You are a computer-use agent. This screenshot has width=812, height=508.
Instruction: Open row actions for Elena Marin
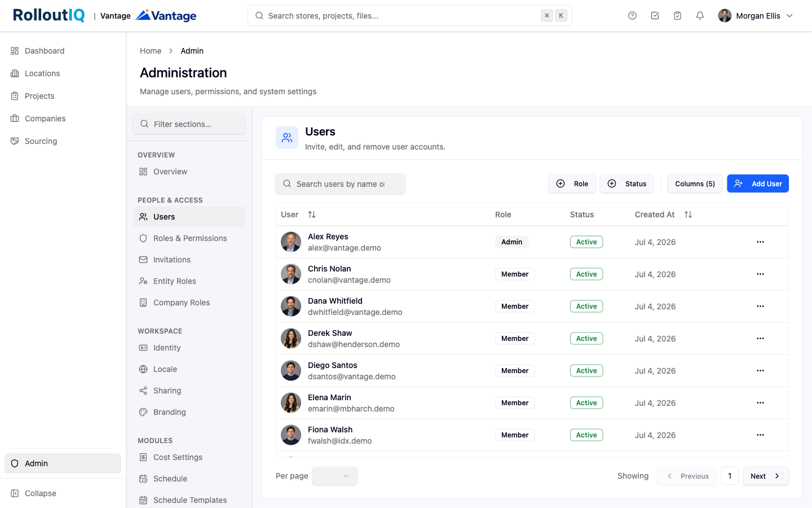click(x=760, y=402)
